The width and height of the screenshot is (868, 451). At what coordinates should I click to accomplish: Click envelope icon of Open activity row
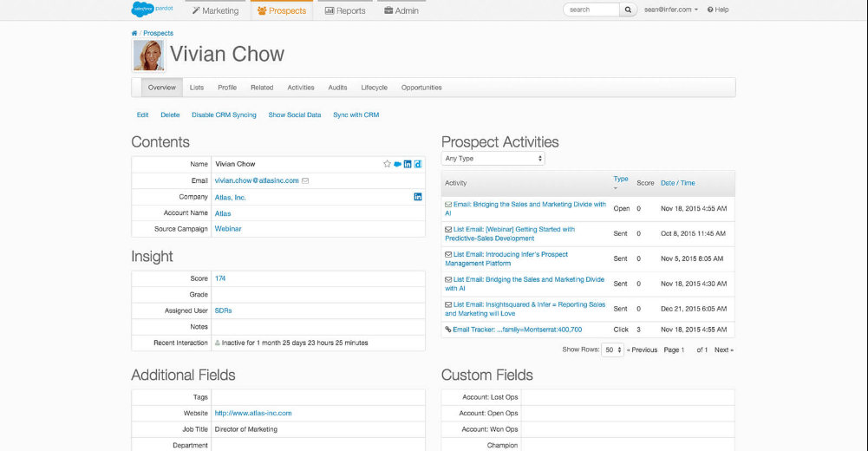[x=448, y=205]
